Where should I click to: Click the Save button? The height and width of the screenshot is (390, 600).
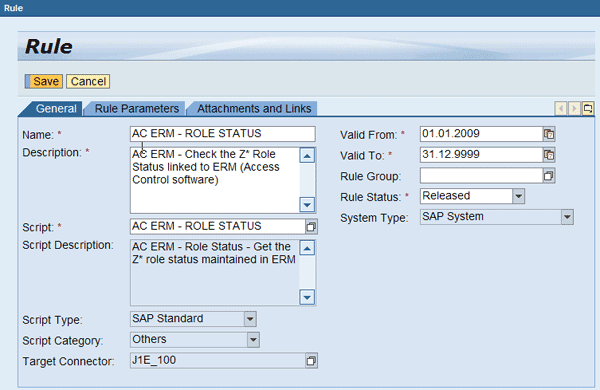[x=44, y=82]
